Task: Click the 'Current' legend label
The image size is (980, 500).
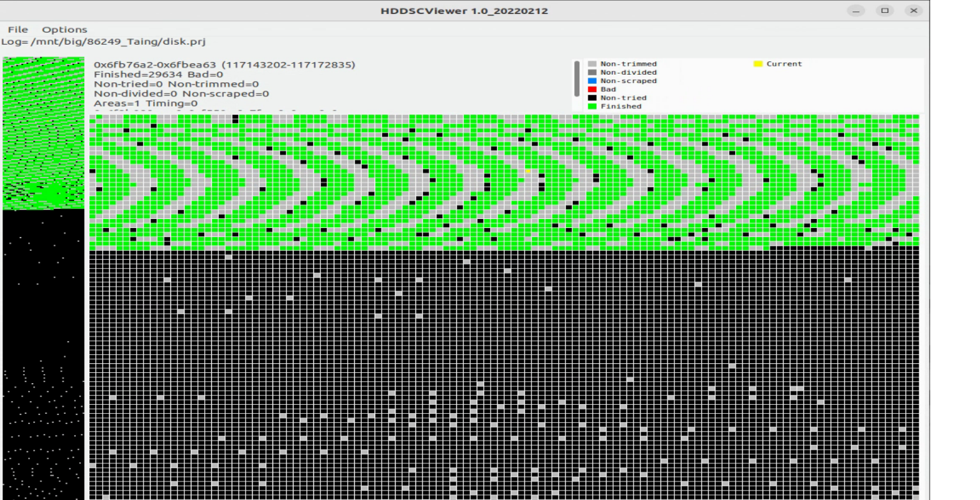Action: pyautogui.click(x=784, y=64)
